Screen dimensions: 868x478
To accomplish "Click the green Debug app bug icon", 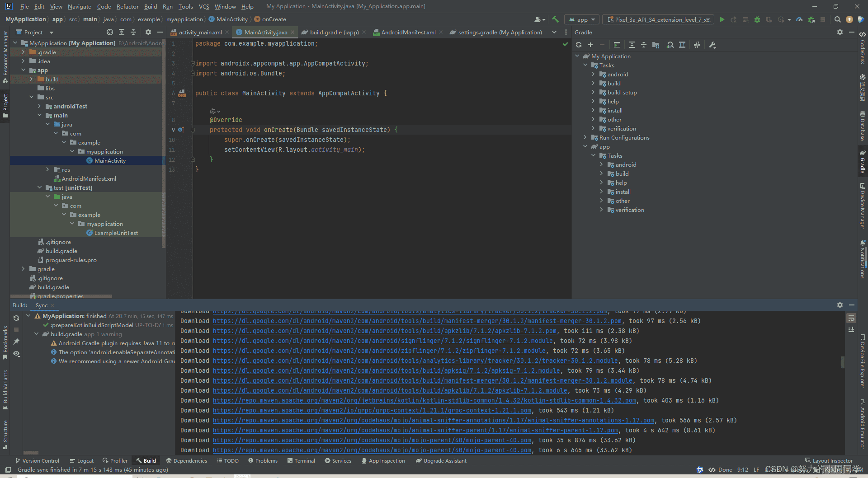I will 757,19.
